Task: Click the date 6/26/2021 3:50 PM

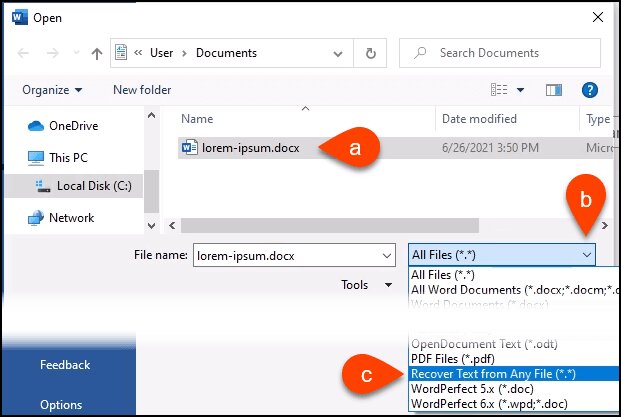Action: click(x=490, y=148)
